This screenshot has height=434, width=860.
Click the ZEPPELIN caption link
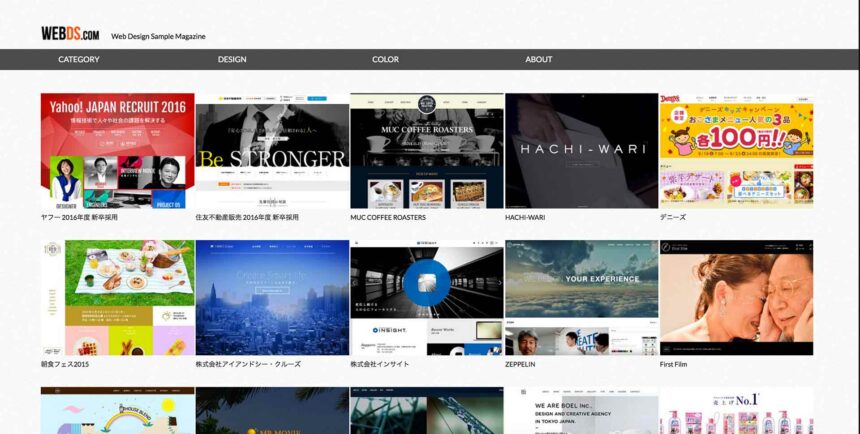click(520, 364)
